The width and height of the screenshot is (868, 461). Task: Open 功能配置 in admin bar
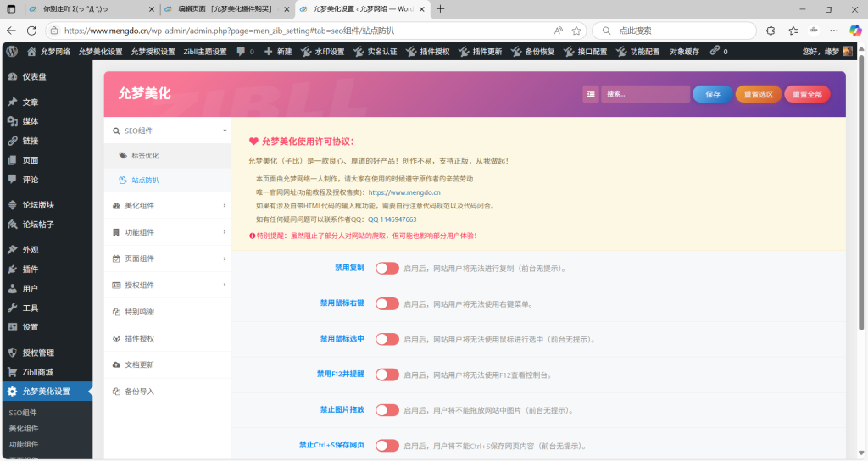pos(638,52)
